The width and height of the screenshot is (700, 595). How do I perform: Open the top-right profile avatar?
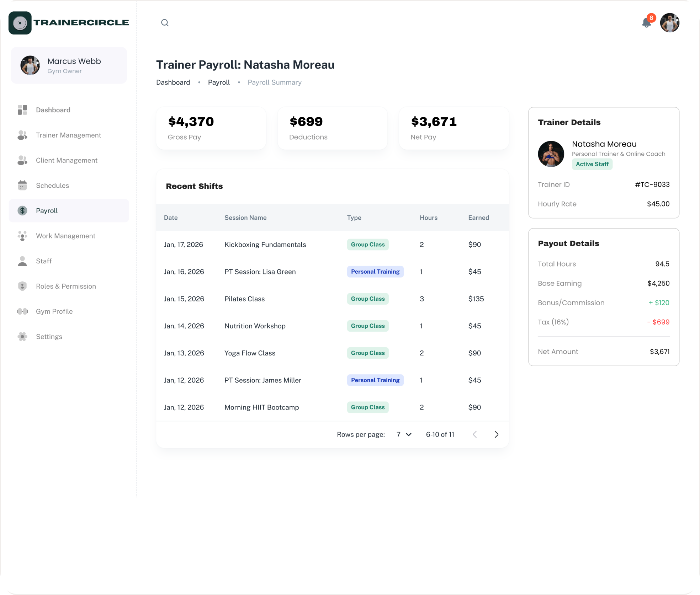coord(670,23)
